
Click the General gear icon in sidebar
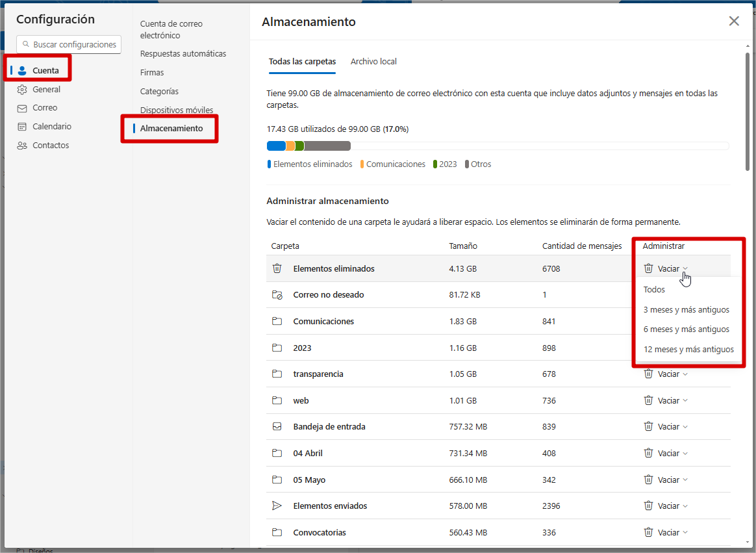tap(22, 90)
